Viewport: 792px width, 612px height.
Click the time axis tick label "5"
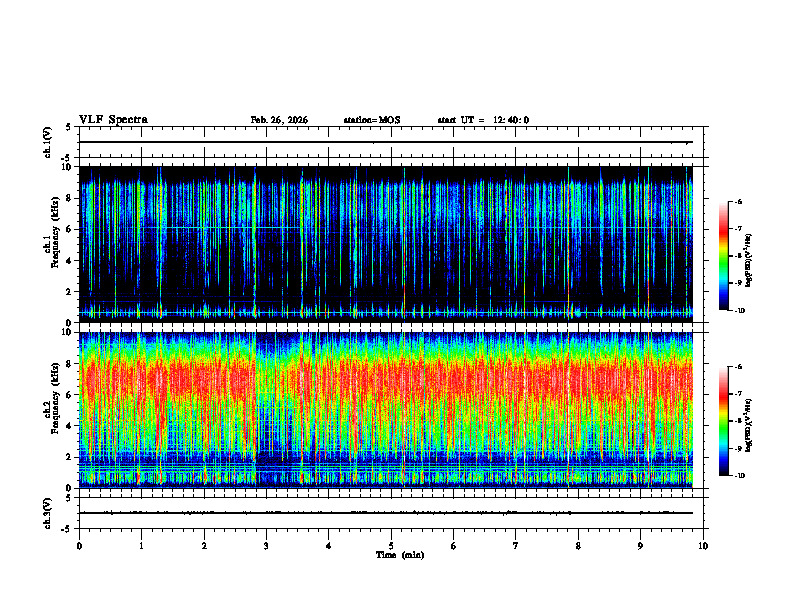tap(391, 546)
